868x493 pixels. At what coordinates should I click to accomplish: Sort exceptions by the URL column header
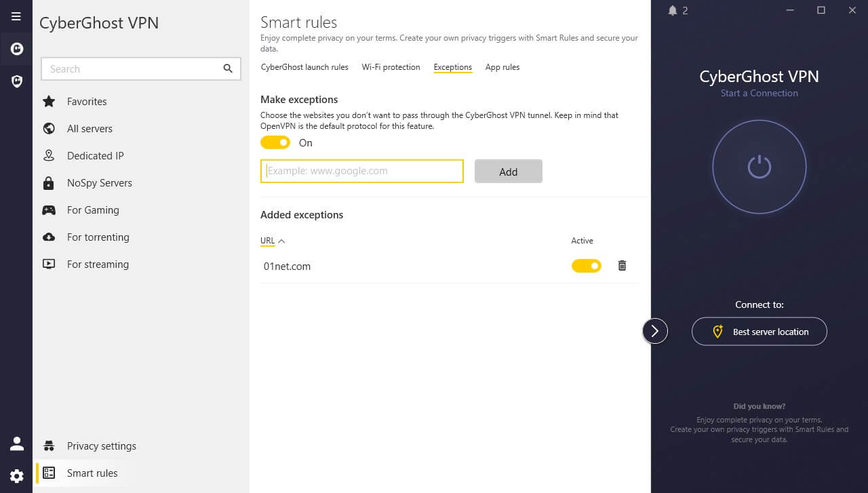tap(268, 241)
